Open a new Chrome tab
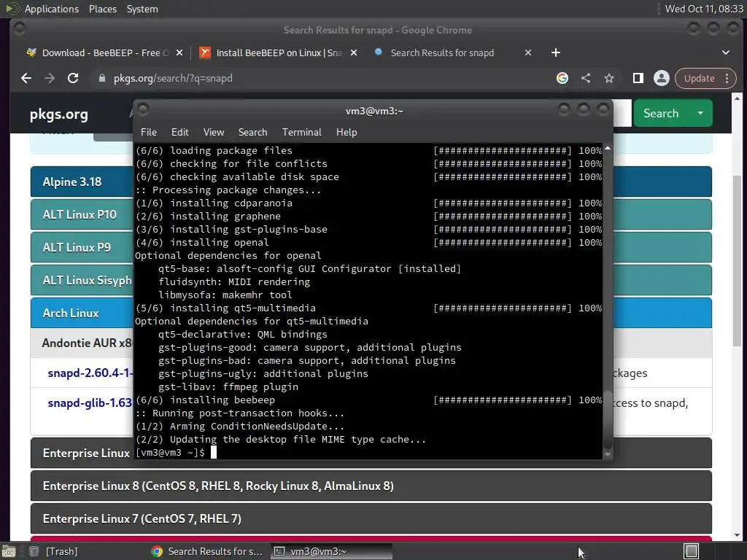 pos(555,52)
